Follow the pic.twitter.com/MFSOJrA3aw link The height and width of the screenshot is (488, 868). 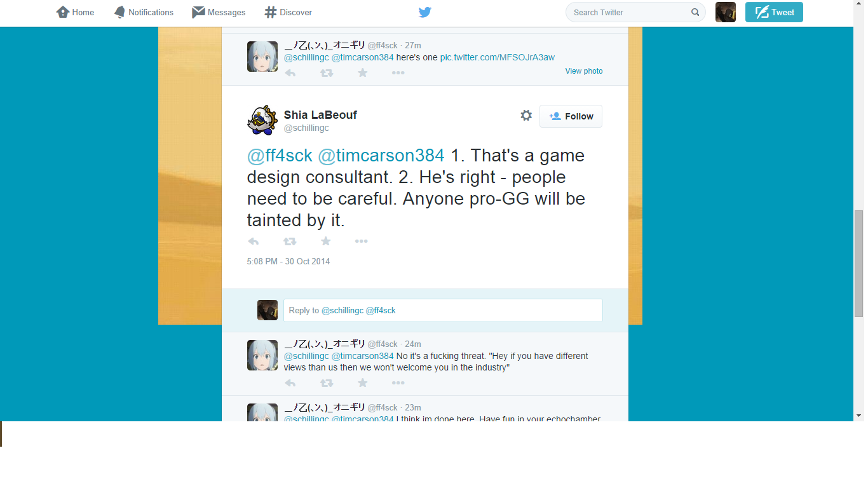click(496, 57)
